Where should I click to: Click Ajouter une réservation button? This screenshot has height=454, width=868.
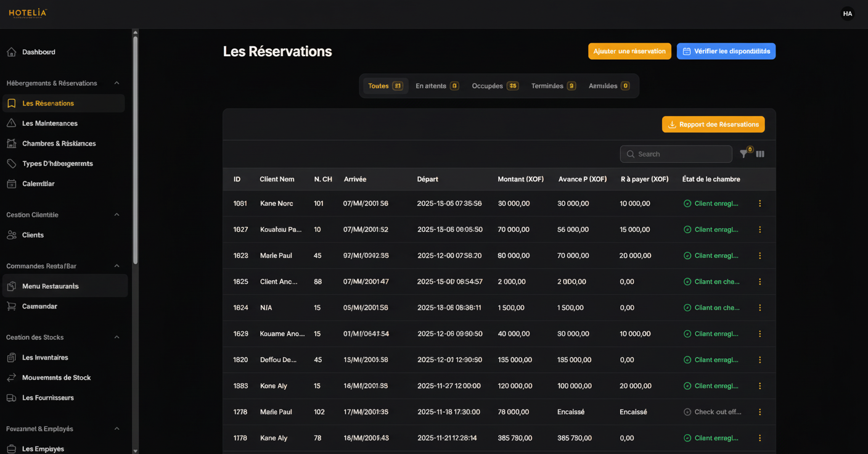(x=629, y=51)
